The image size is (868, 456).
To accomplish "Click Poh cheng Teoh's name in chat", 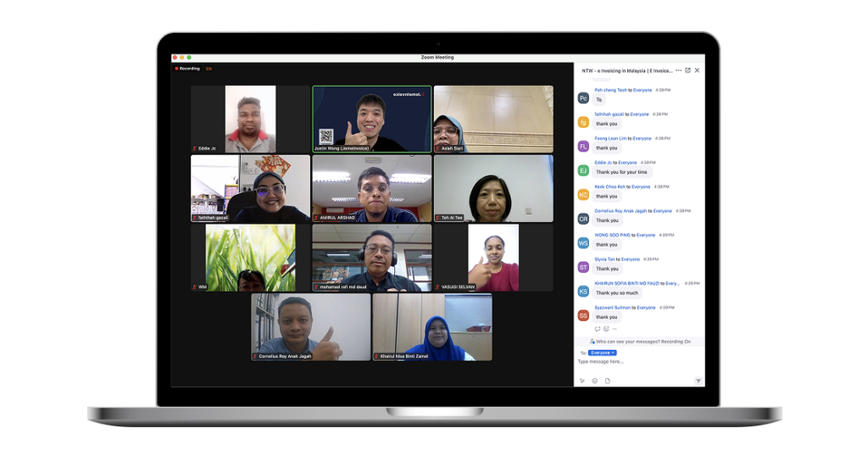I will tap(610, 90).
